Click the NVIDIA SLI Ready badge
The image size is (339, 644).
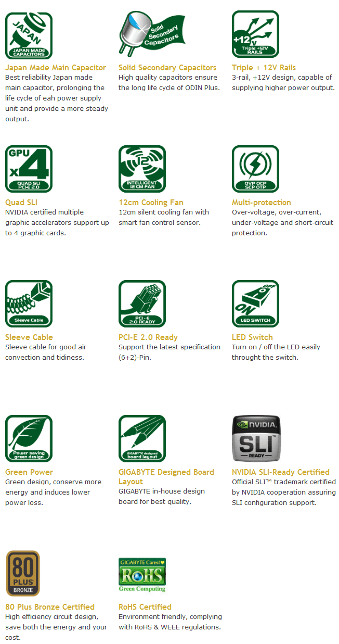(256, 438)
